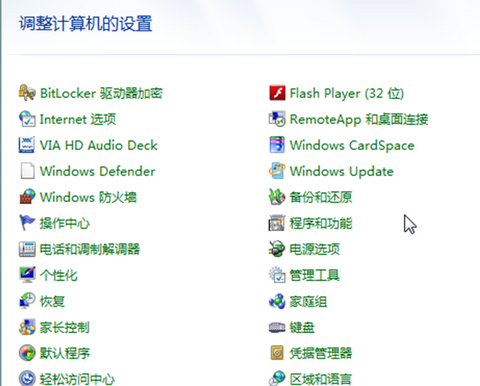480x386 pixels.
Task: Open the 个性化 link
Action: [x=59, y=275]
